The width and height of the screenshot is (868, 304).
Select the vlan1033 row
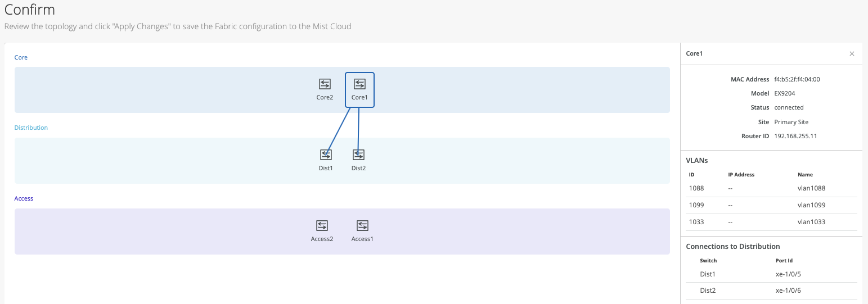(x=771, y=222)
